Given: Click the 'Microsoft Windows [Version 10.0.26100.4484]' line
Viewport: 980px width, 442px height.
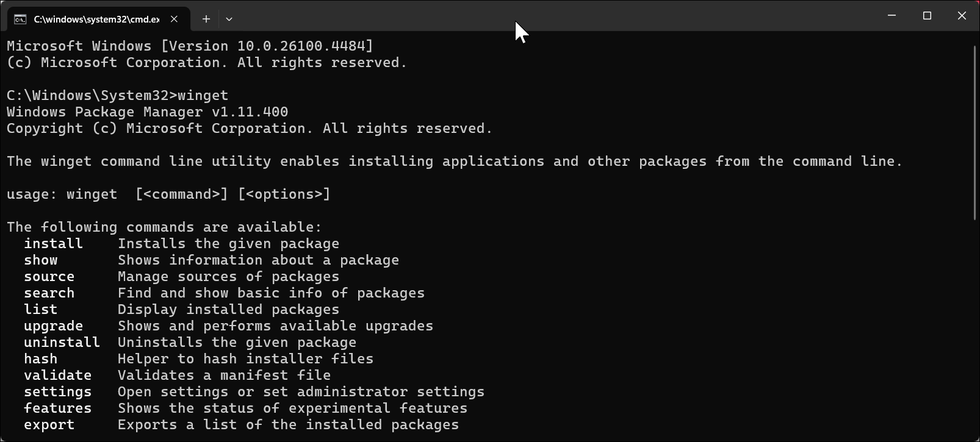Looking at the screenshot, I should pos(190,46).
